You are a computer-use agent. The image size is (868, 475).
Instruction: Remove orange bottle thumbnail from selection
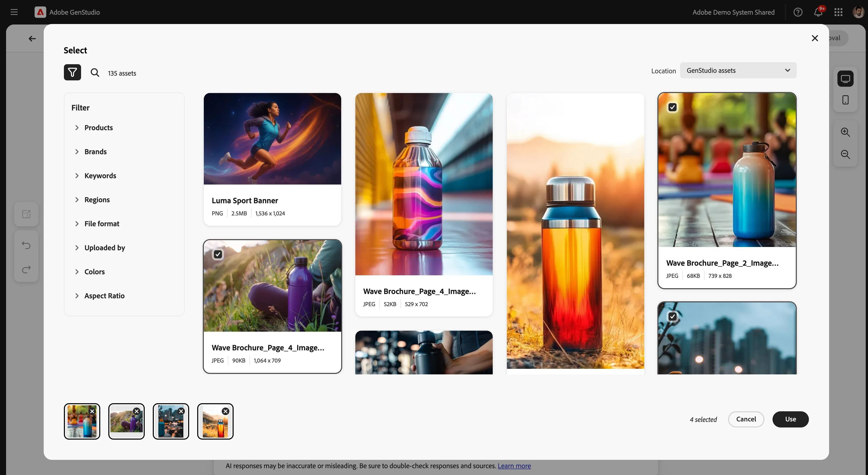tap(226, 411)
